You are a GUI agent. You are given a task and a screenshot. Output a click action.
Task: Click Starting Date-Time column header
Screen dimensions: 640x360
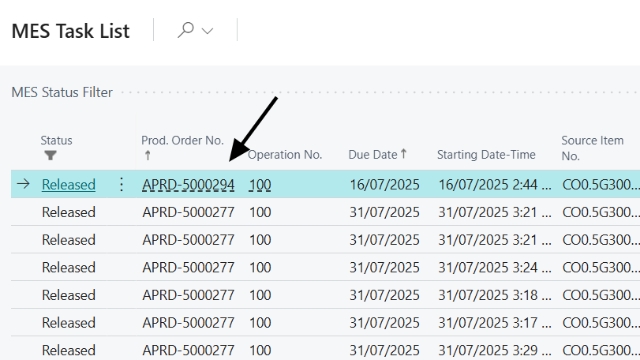[486, 155]
